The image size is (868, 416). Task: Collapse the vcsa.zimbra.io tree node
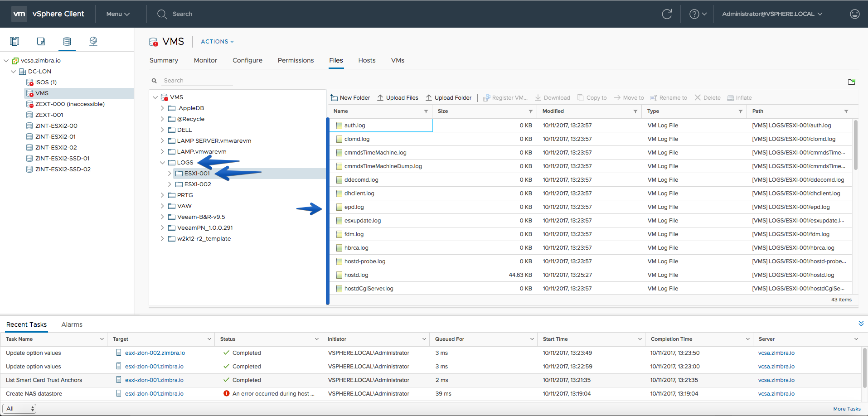pyautogui.click(x=6, y=61)
